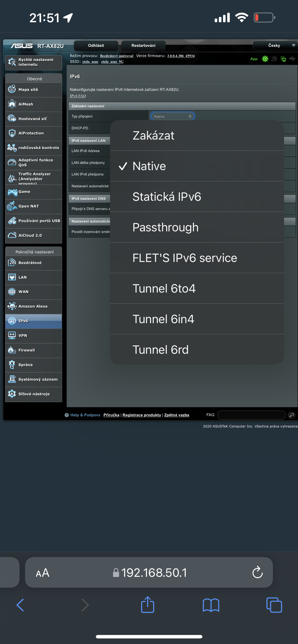Pick Tunnel 6in4 from the options
The height and width of the screenshot is (644, 298).
pos(163,319)
